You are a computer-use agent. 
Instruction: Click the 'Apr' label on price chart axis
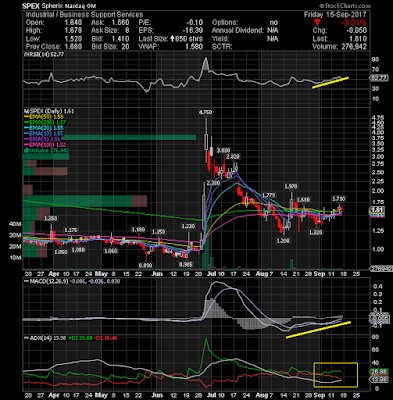[54, 274]
